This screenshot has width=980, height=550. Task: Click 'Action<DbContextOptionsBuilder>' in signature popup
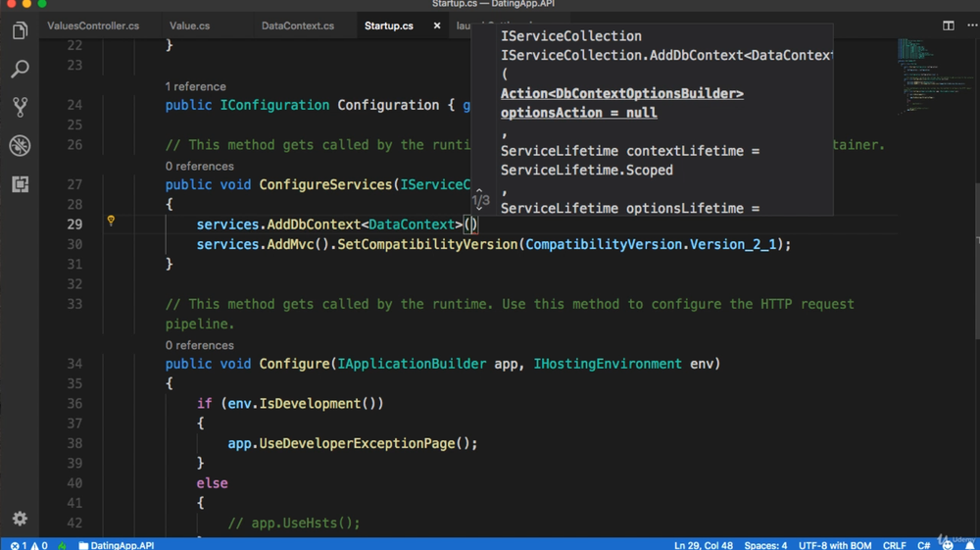pos(622,94)
